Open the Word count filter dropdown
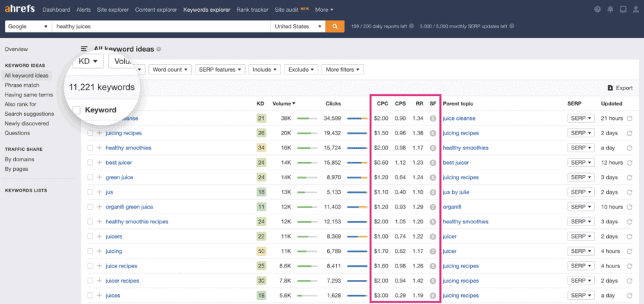 (x=170, y=70)
